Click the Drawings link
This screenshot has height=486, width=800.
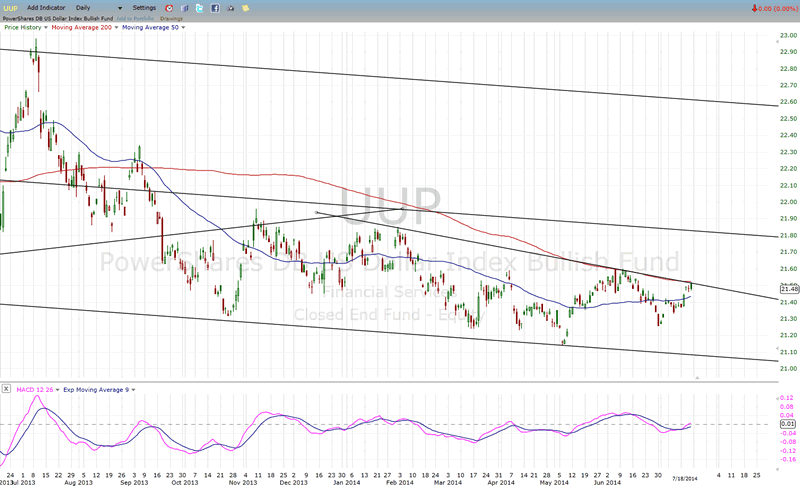(171, 18)
